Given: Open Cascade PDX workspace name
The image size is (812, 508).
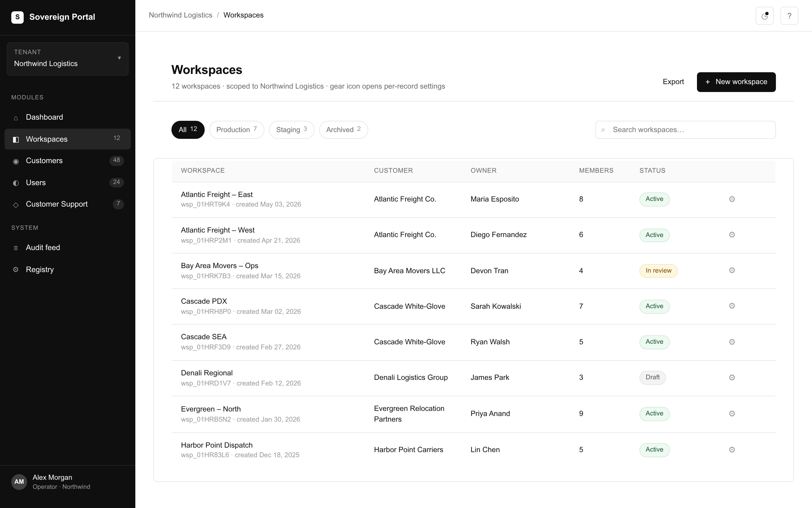Looking at the screenshot, I should 204,301.
